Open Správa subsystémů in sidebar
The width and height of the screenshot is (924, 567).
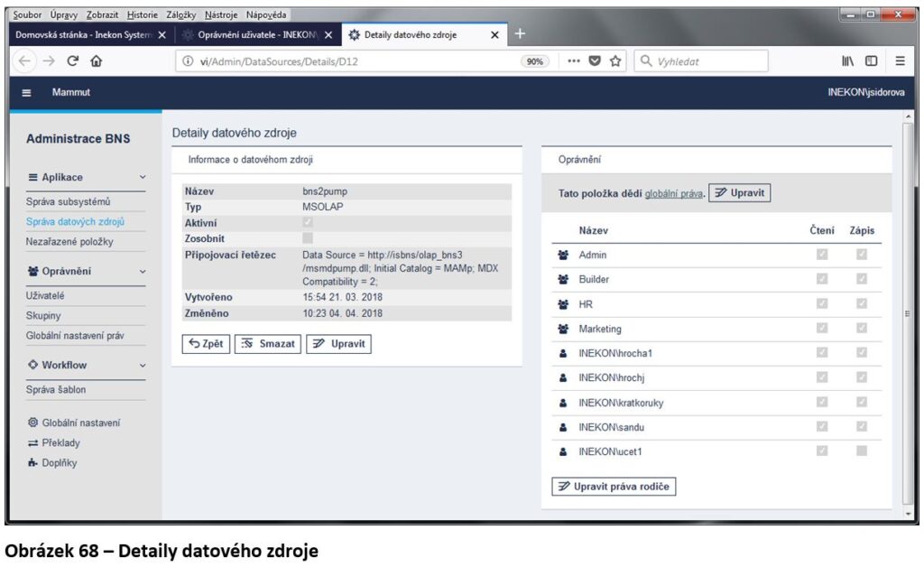click(69, 201)
